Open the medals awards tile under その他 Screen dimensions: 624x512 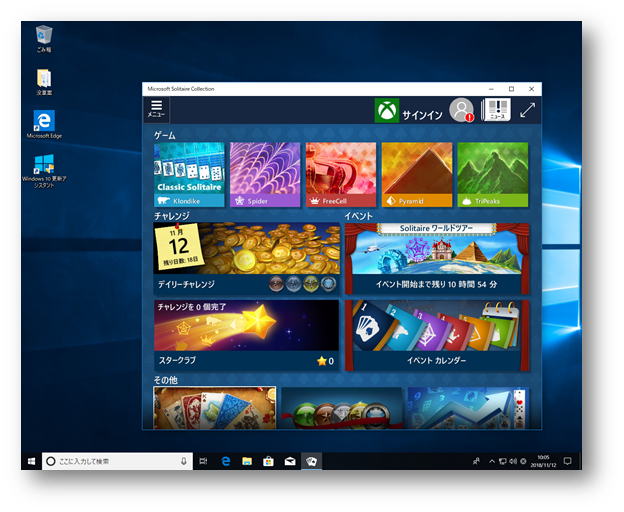[342, 408]
